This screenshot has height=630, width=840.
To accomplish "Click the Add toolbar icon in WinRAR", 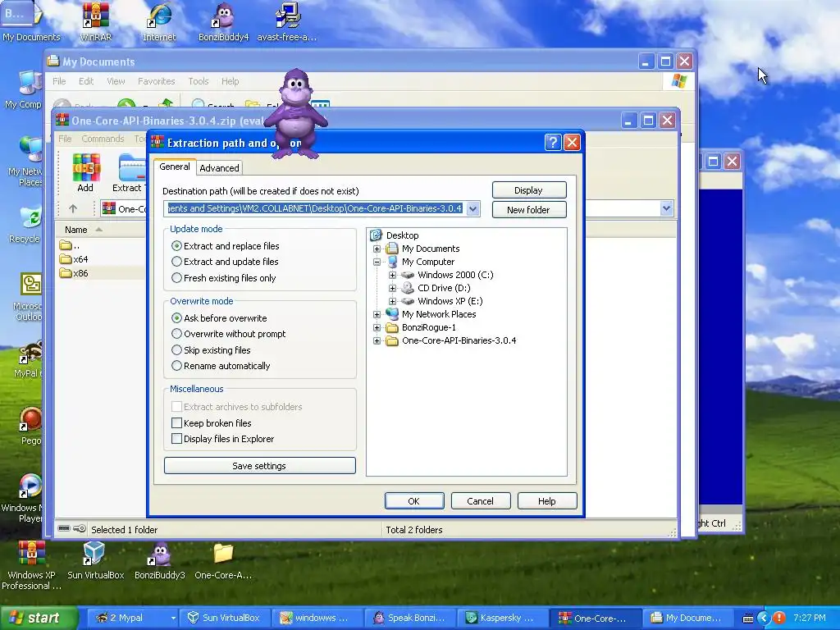I will [x=85, y=171].
